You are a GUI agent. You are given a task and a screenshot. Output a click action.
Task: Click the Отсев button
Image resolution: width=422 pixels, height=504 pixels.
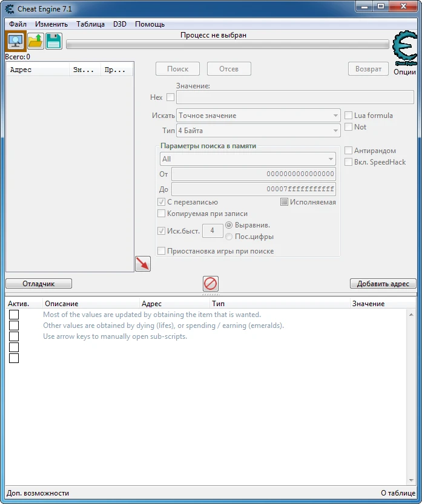coord(229,69)
